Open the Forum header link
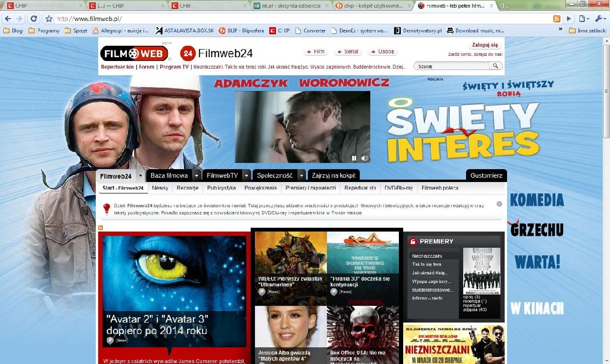 [x=147, y=67]
